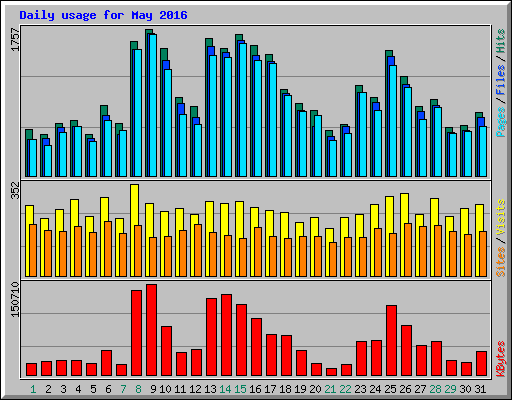Click the "Visits" legend label
Viewport: 512px width, 400px height.
tap(501, 218)
